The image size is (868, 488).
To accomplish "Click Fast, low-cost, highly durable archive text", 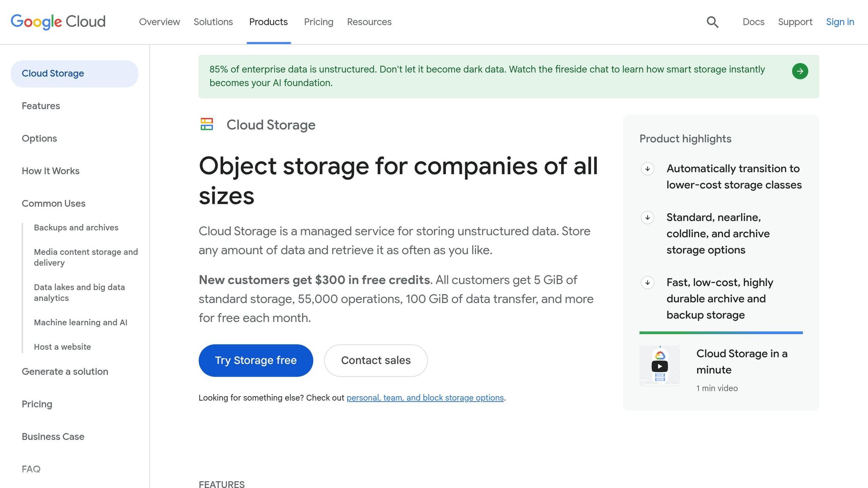I will (x=720, y=299).
